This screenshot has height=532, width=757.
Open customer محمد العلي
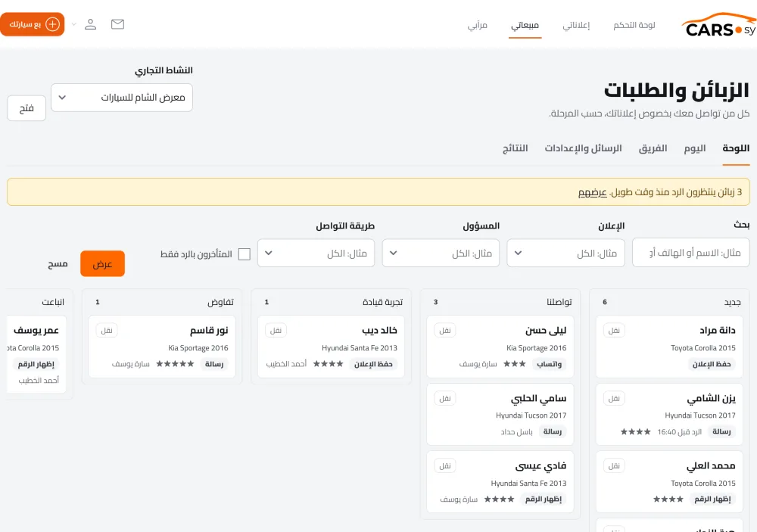711,466
